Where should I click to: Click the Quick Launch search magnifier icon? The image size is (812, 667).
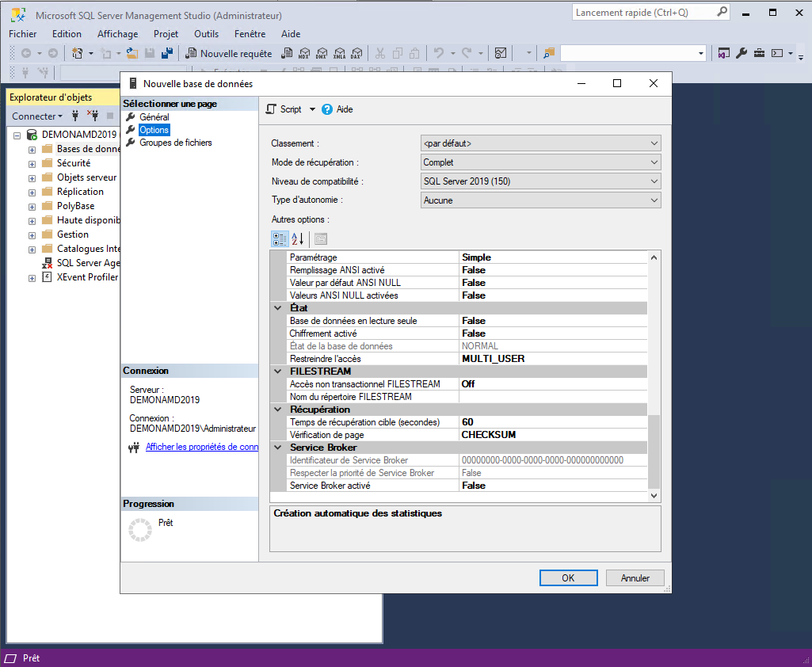[x=722, y=13]
